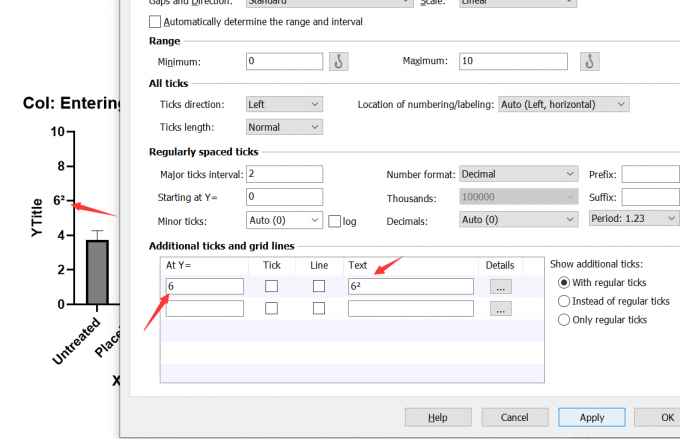
Task: Click the 6² label on the graph Y axis
Action: 59,200
